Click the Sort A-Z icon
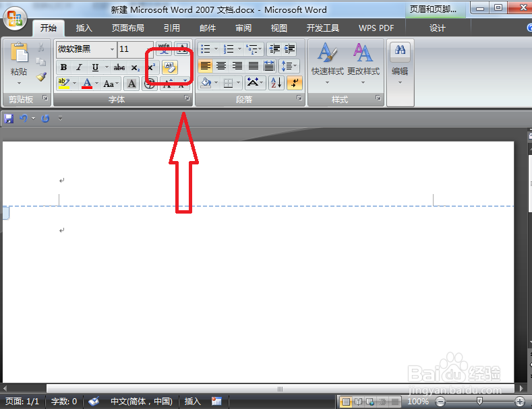The height and width of the screenshot is (409, 532). 276,83
